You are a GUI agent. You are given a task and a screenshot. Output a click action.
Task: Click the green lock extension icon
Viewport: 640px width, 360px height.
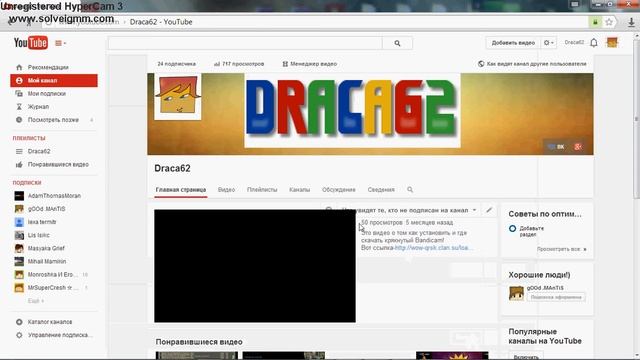pyautogui.click(x=596, y=22)
